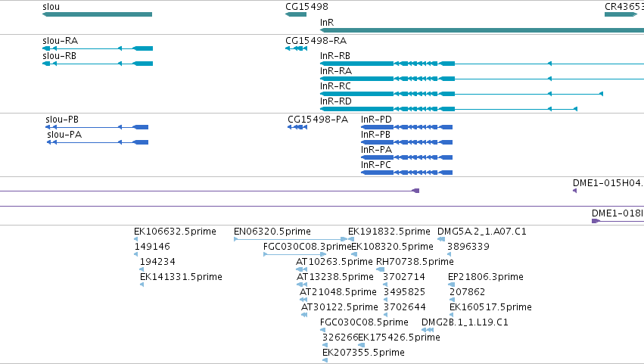644x364 pixels.
Task: Click the EK207355.5prime label
Action: pyautogui.click(x=363, y=353)
